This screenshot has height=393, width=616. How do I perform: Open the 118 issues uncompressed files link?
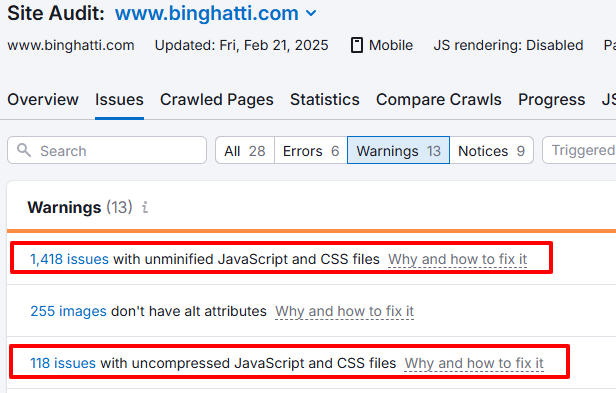63,363
